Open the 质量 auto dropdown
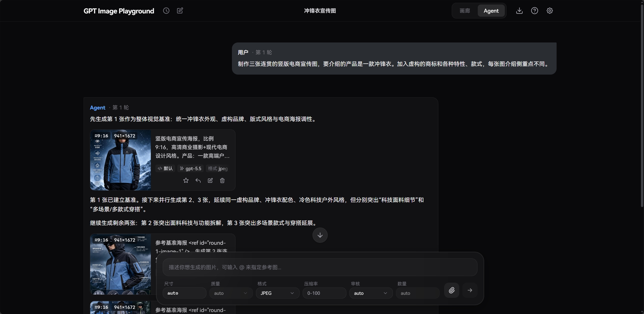The width and height of the screenshot is (644, 314). point(231,293)
